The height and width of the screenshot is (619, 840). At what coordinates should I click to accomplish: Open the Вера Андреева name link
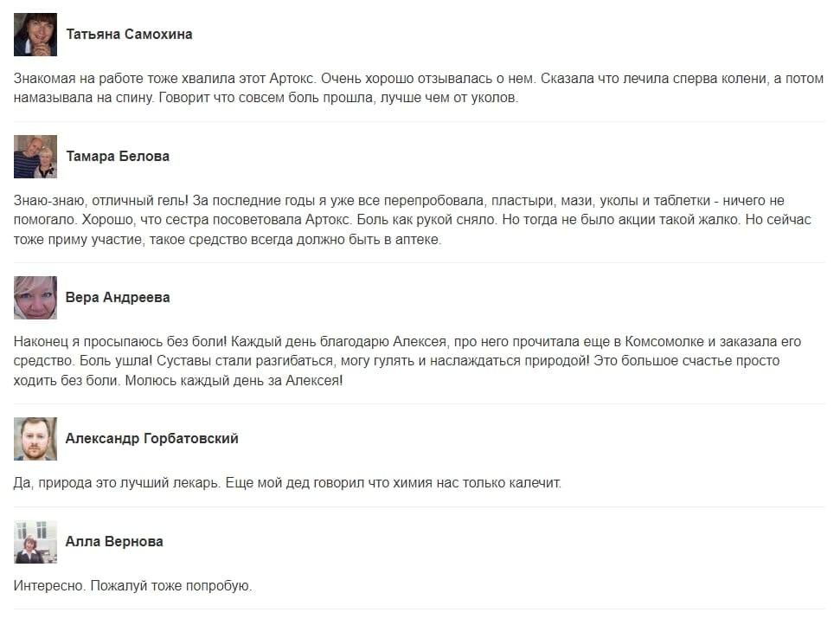[118, 298]
